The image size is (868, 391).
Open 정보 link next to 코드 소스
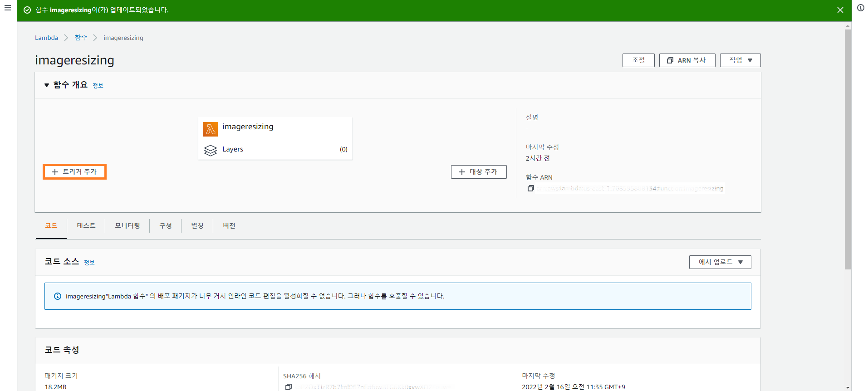coord(89,263)
